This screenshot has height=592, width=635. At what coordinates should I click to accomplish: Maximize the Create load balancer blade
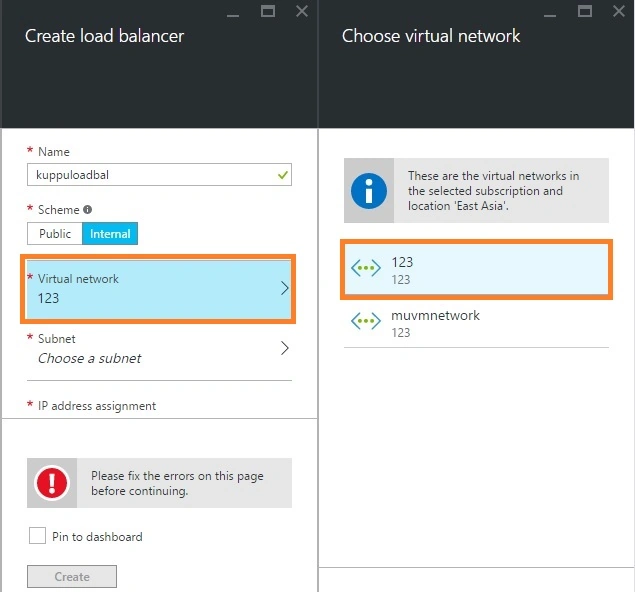[268, 11]
